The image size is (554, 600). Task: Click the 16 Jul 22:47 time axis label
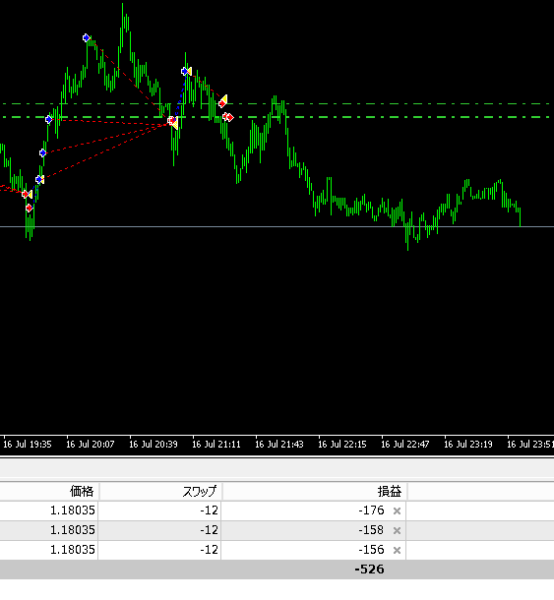[x=405, y=444]
